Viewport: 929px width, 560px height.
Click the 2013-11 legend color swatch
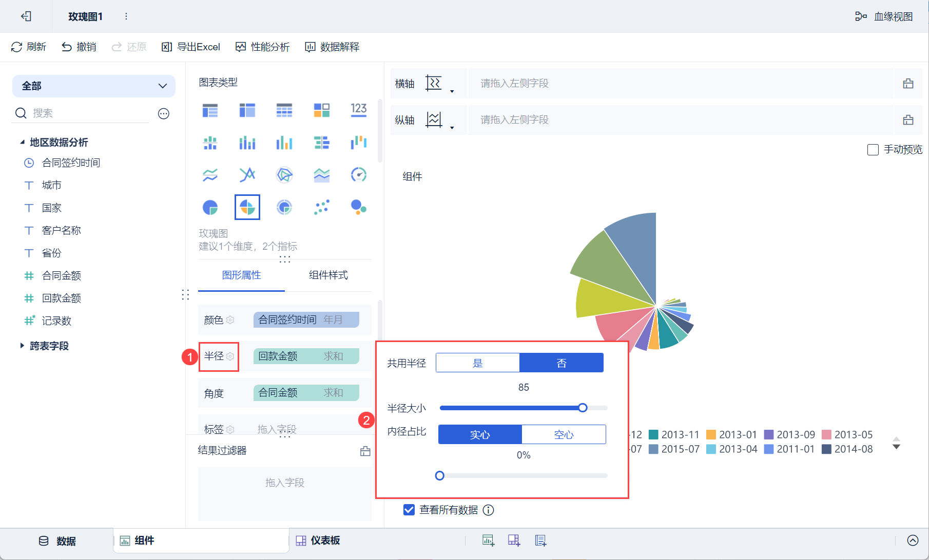tap(653, 435)
